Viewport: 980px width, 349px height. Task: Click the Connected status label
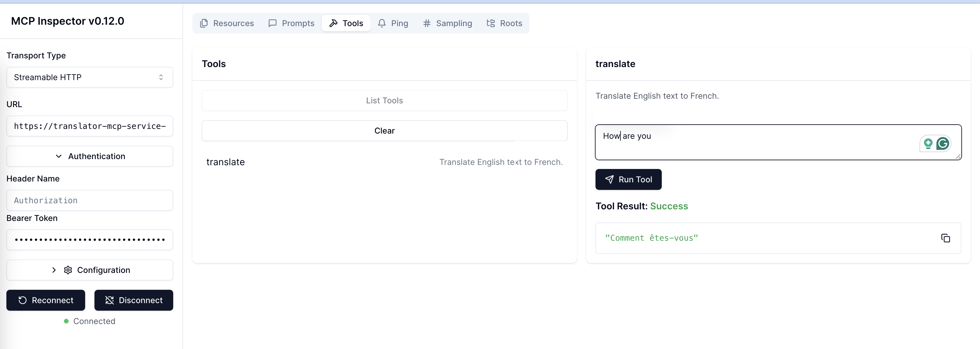tap(94, 321)
